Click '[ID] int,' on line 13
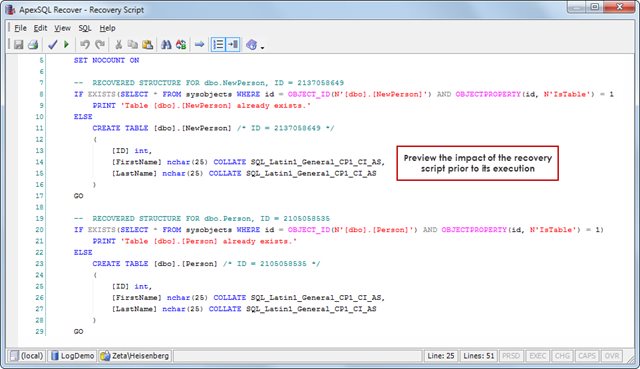Image resolution: width=640 pixels, height=369 pixels. [132, 151]
